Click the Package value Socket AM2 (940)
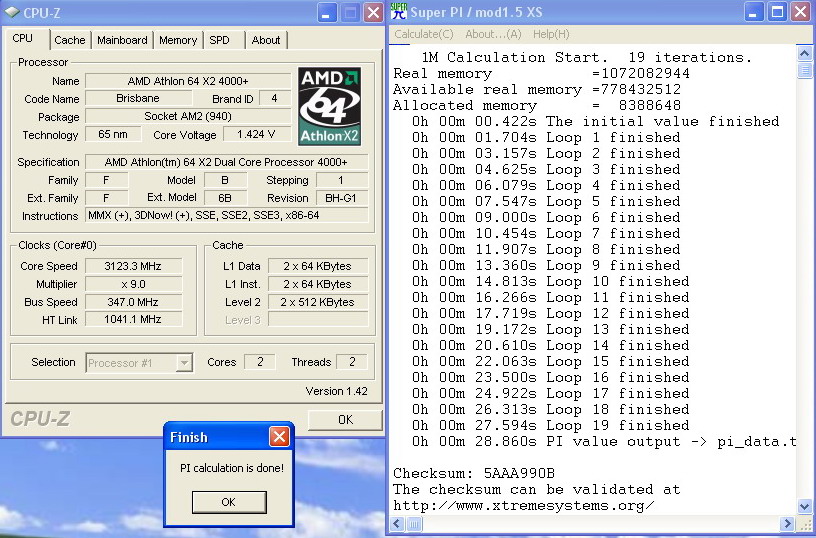 188,116
